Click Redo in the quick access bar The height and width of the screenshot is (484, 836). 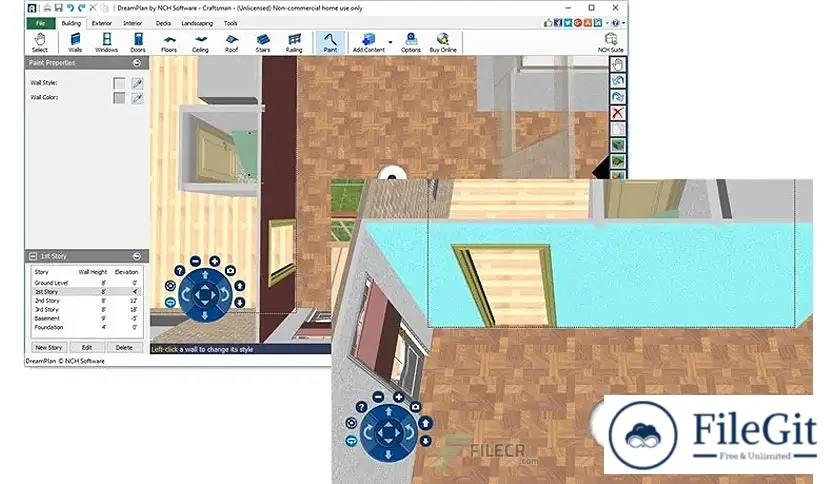82,8
